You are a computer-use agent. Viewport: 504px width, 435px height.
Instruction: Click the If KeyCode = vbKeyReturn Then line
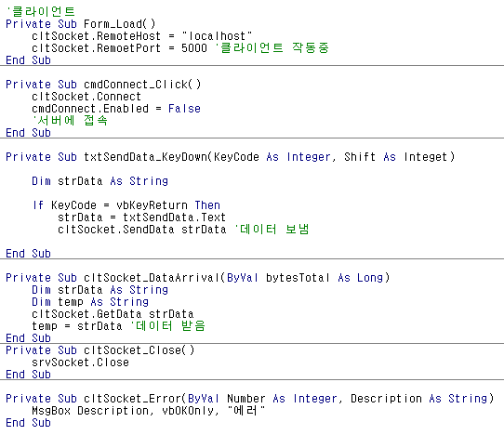point(126,205)
